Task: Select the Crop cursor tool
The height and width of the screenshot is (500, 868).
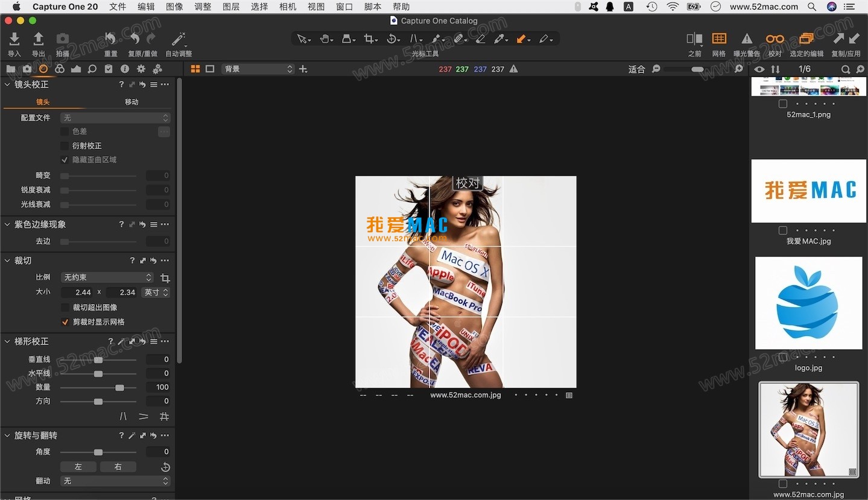Action: [370, 39]
